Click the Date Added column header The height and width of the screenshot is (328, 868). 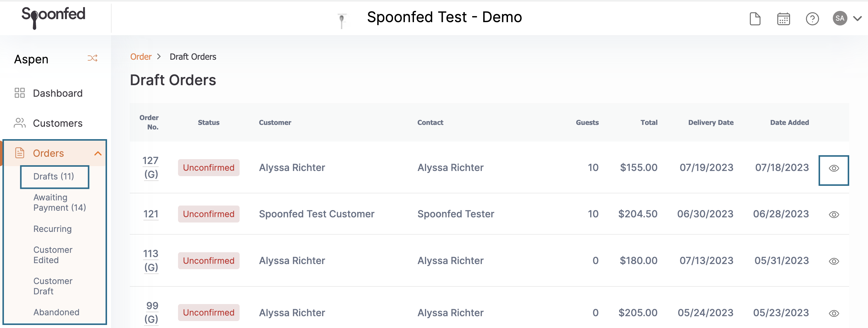[x=789, y=122]
